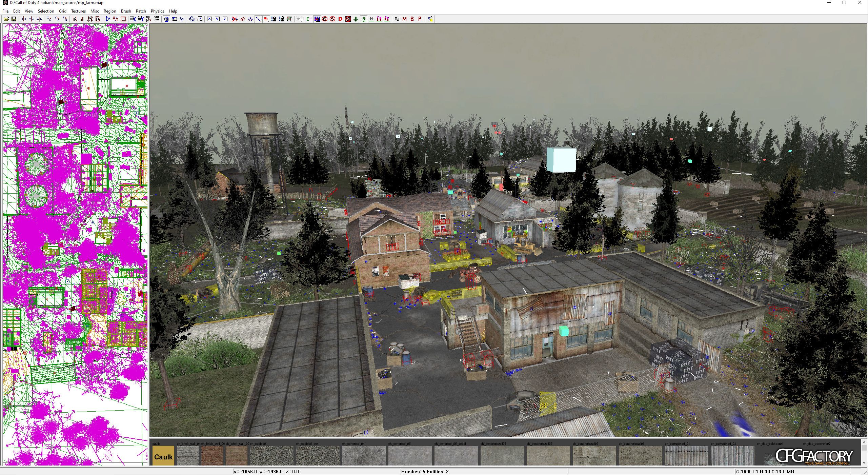
Task: Open the red cube icon dropdown
Action: click(266, 19)
